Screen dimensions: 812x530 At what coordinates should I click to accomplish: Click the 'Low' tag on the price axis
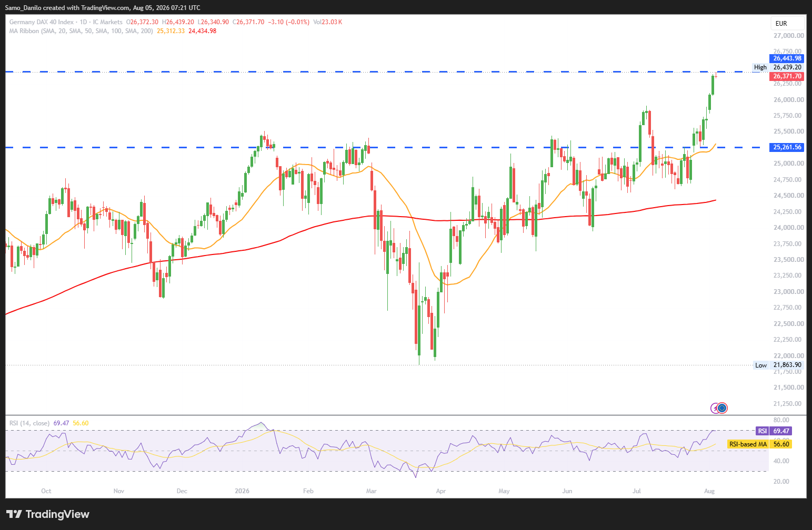(x=761, y=365)
